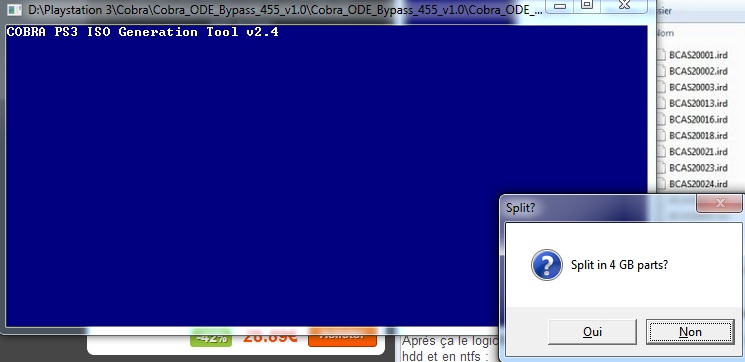The image size is (745, 362).
Task: Click inside the blue console output area
Action: [x=326, y=176]
